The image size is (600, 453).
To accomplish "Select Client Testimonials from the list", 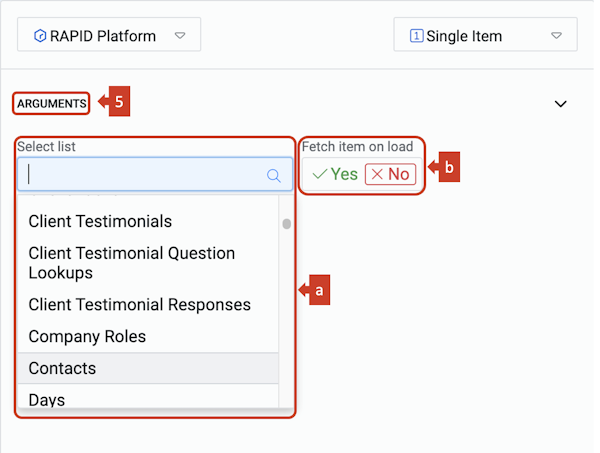I will point(148,221).
